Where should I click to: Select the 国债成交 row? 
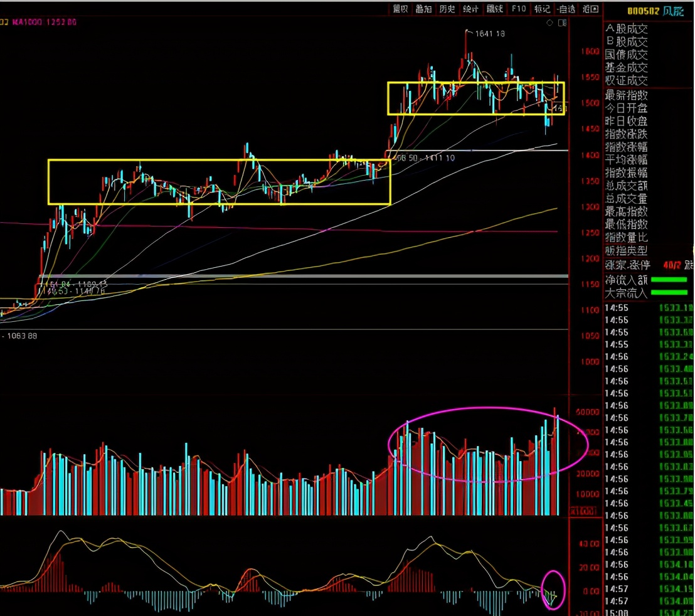[626, 55]
